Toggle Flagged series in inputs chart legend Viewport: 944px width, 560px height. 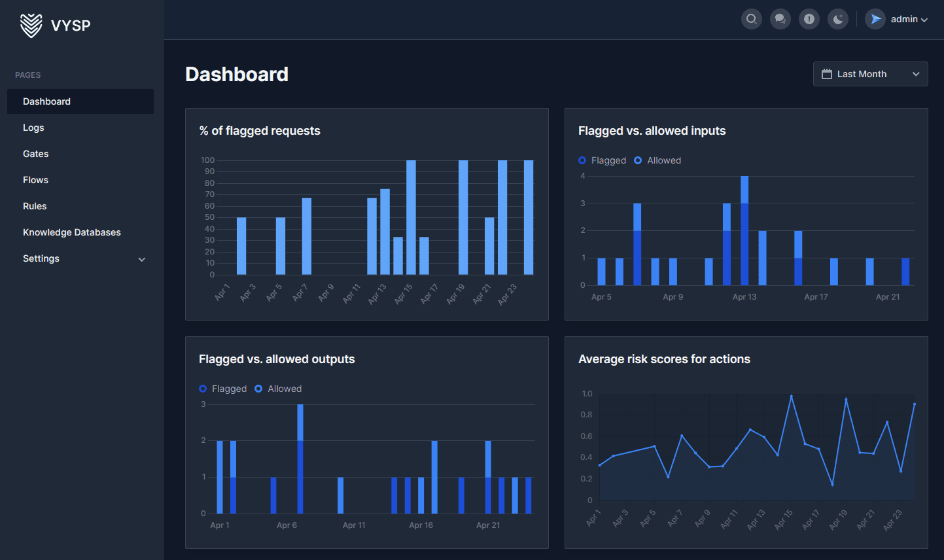(x=603, y=160)
